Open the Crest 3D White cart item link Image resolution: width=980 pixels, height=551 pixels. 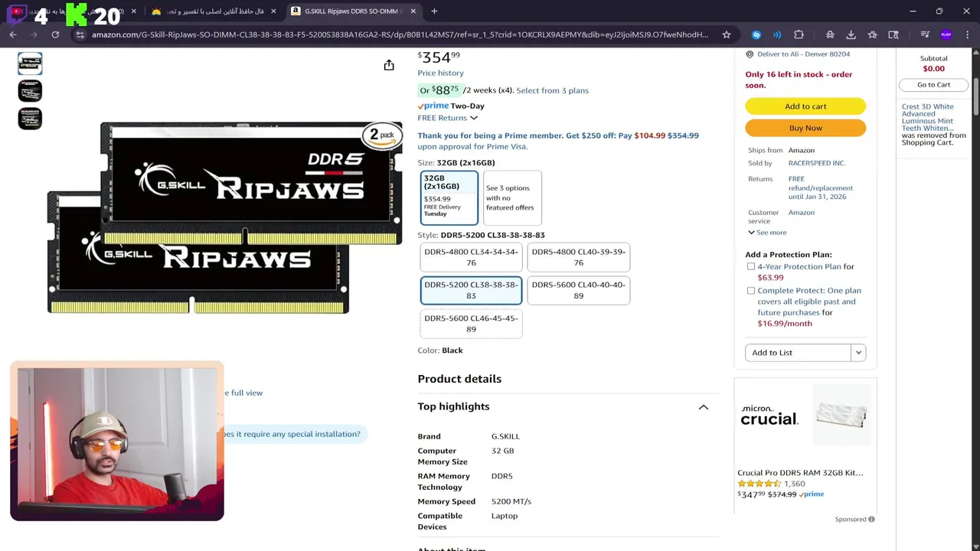(928, 117)
